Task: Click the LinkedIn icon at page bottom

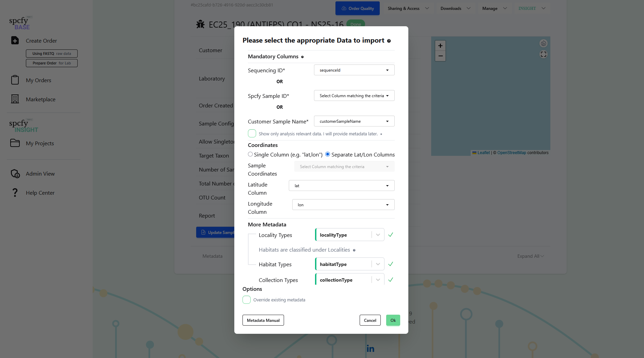Action: pyautogui.click(x=371, y=348)
